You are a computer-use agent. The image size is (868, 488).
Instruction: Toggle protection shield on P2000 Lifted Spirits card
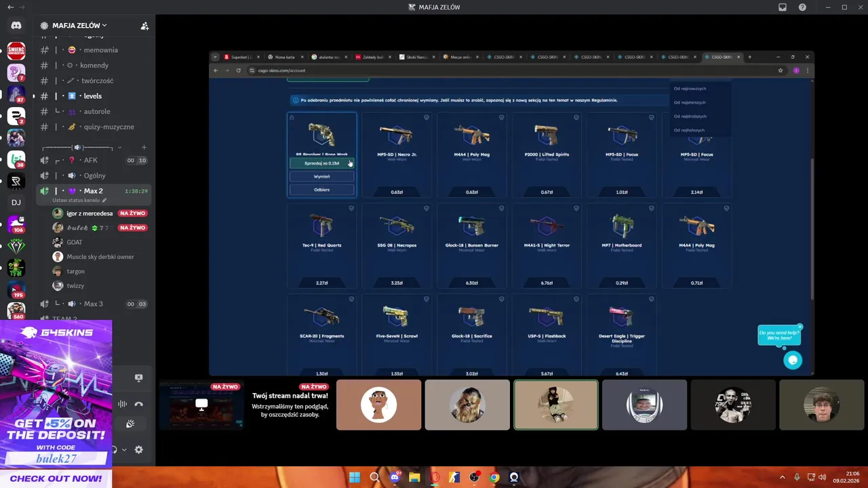click(x=576, y=117)
